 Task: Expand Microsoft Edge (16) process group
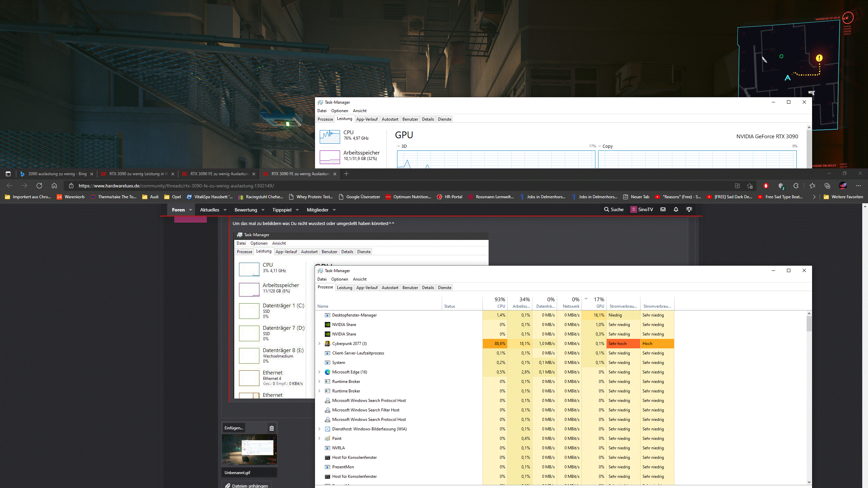click(x=319, y=372)
